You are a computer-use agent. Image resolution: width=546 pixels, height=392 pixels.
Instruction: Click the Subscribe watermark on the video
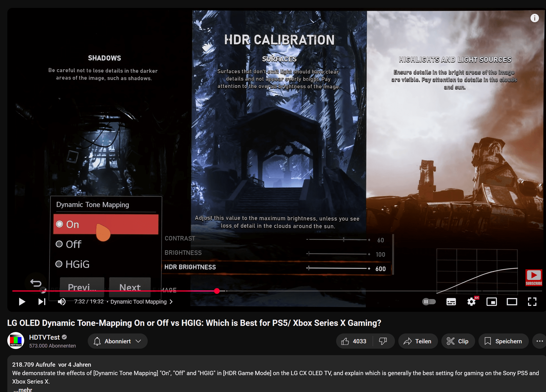[534, 278]
